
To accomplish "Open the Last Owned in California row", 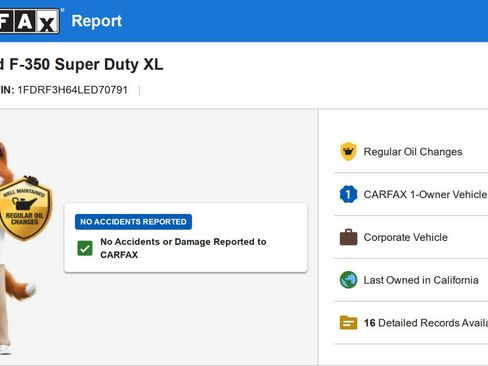I will coord(411,280).
